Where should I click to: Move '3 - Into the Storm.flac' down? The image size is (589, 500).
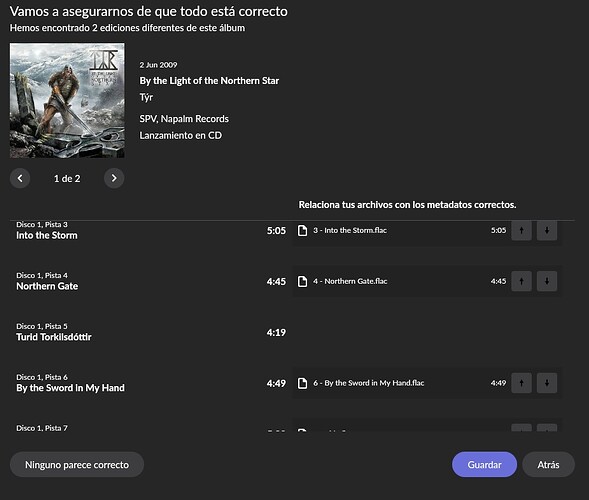point(547,230)
